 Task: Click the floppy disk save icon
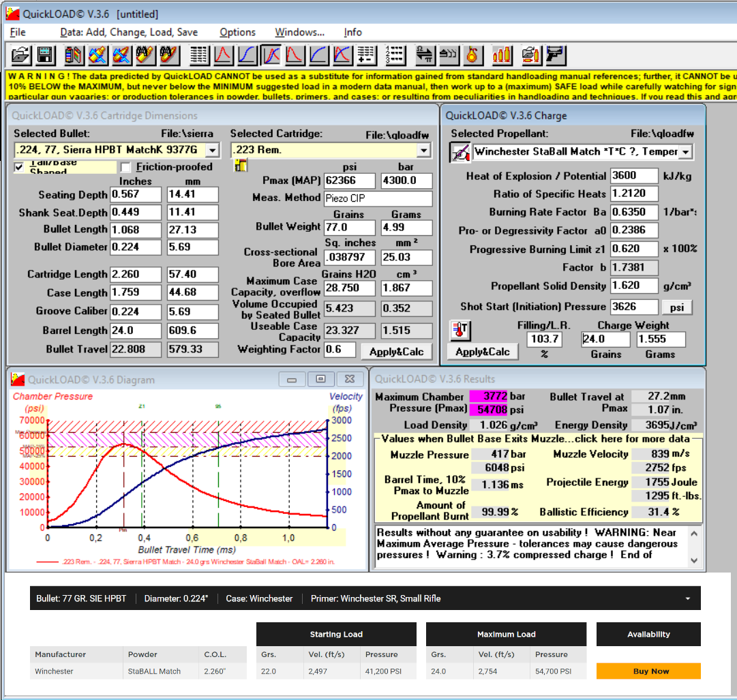(x=45, y=55)
